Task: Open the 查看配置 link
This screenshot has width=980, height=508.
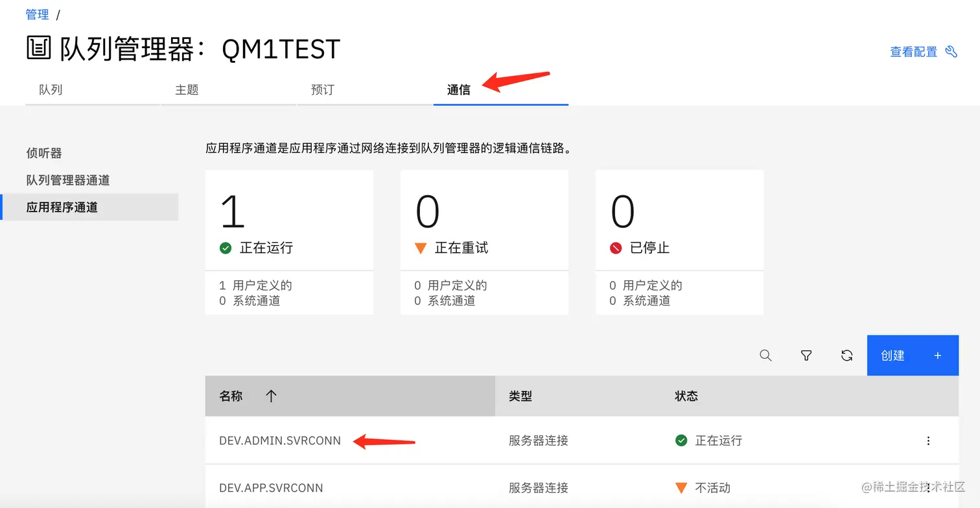Action: click(914, 52)
